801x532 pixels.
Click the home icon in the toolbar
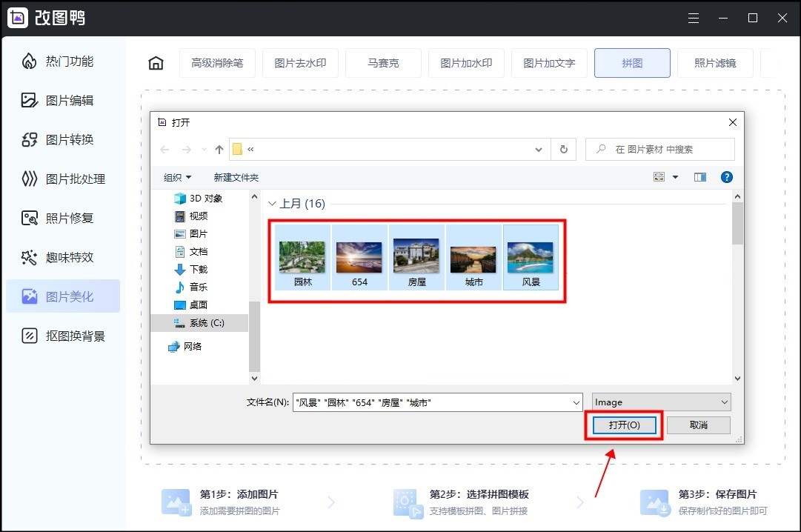(x=156, y=63)
